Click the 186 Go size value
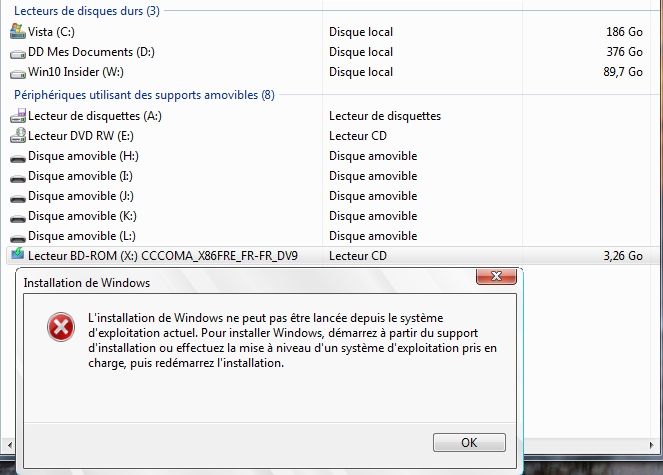The image size is (663, 475). [624, 32]
